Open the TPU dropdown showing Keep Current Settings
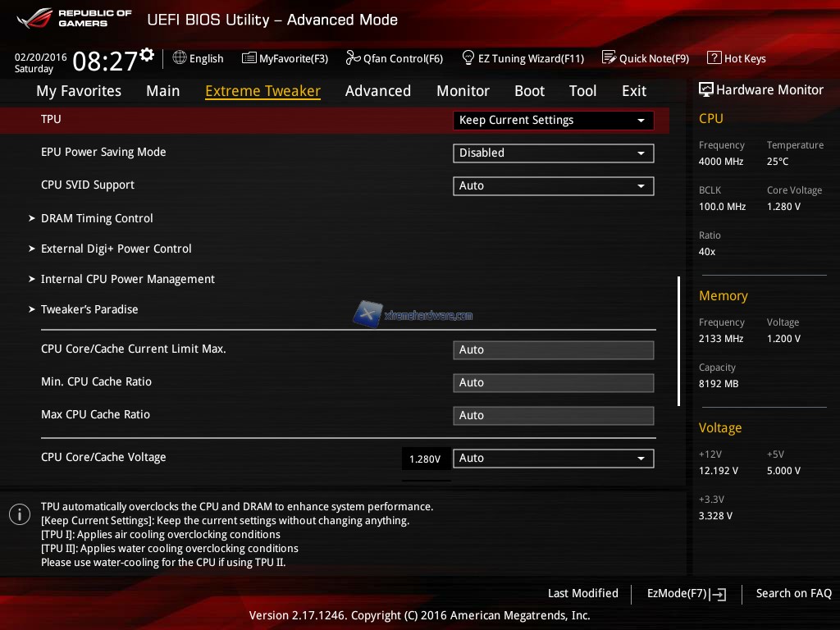Image resolution: width=840 pixels, height=630 pixels. (553, 121)
